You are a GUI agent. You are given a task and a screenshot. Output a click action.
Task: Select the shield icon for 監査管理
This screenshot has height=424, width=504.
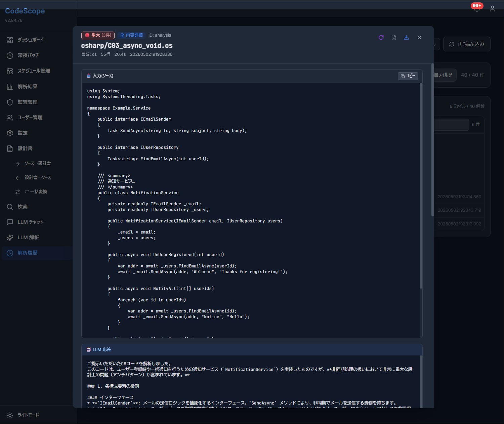pyautogui.click(x=10, y=102)
